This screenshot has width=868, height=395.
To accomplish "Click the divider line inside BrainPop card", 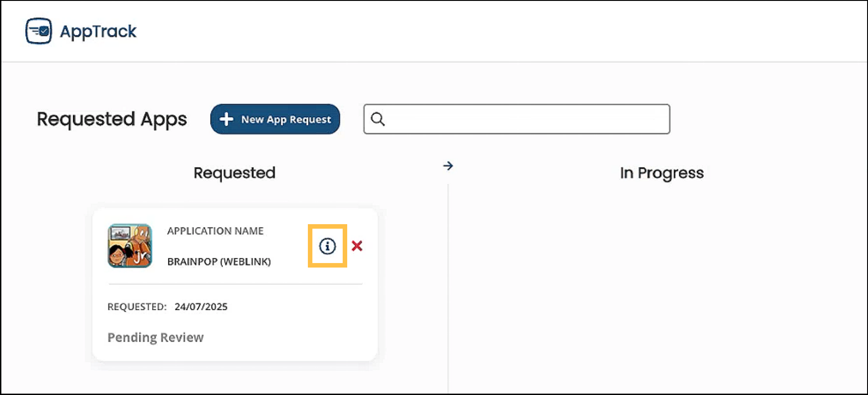I will click(x=235, y=284).
